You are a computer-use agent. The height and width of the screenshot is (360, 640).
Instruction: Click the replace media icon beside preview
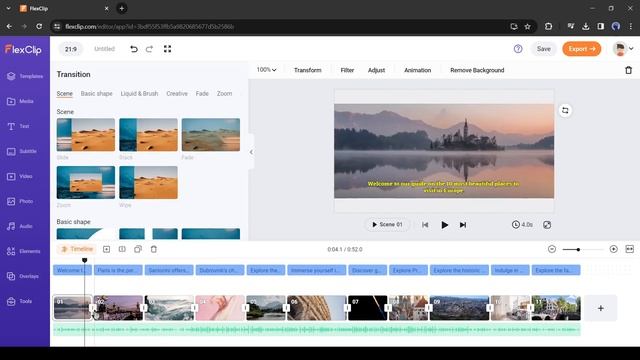coord(565,110)
